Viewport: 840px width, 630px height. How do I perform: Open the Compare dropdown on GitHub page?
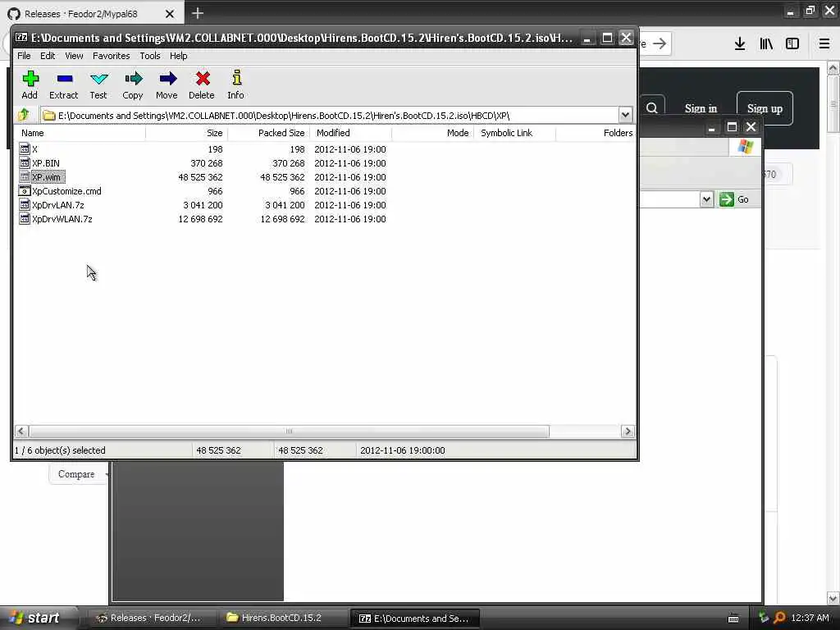coord(78,474)
